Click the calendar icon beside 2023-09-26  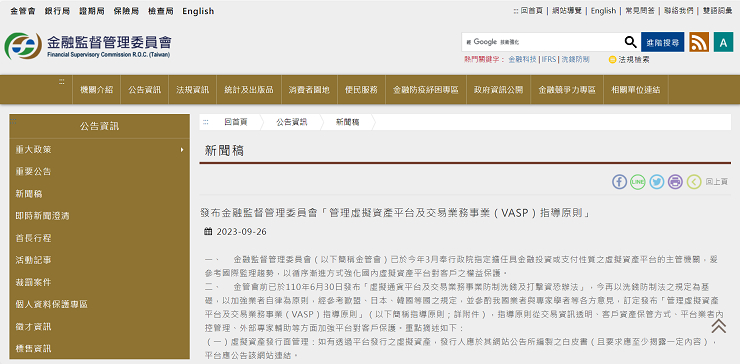coord(208,232)
